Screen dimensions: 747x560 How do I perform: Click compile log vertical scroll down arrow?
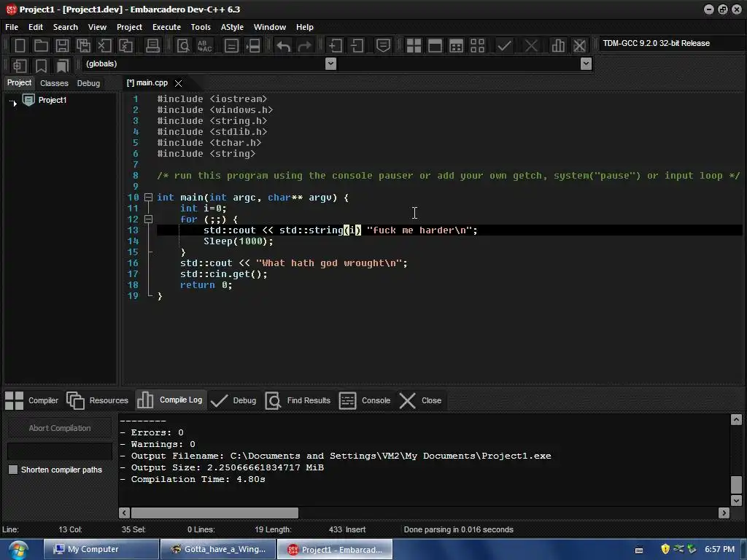coord(736,500)
